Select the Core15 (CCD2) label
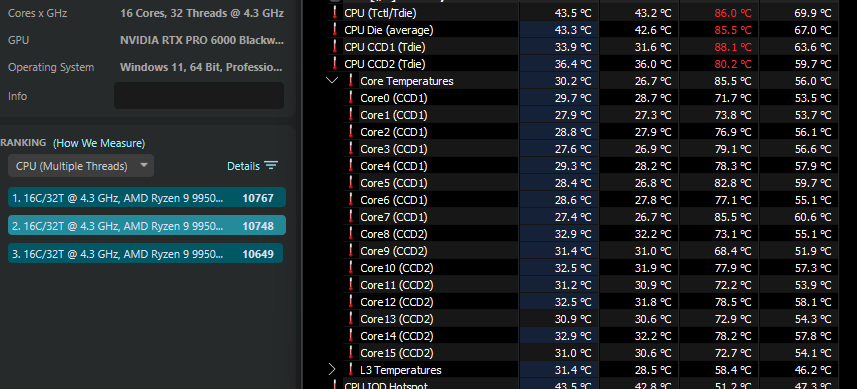Screen dimensions: 857x389 pyautogui.click(x=397, y=353)
